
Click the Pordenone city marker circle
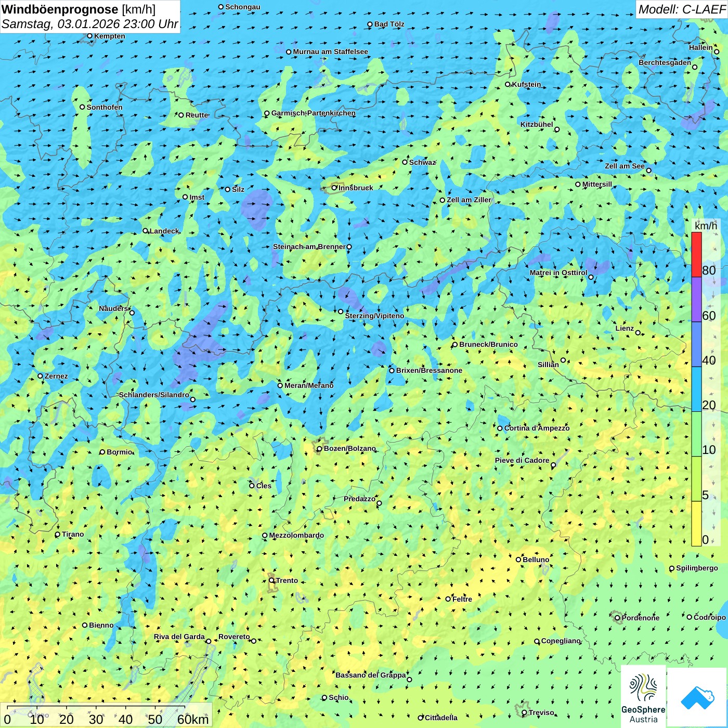[617, 618]
